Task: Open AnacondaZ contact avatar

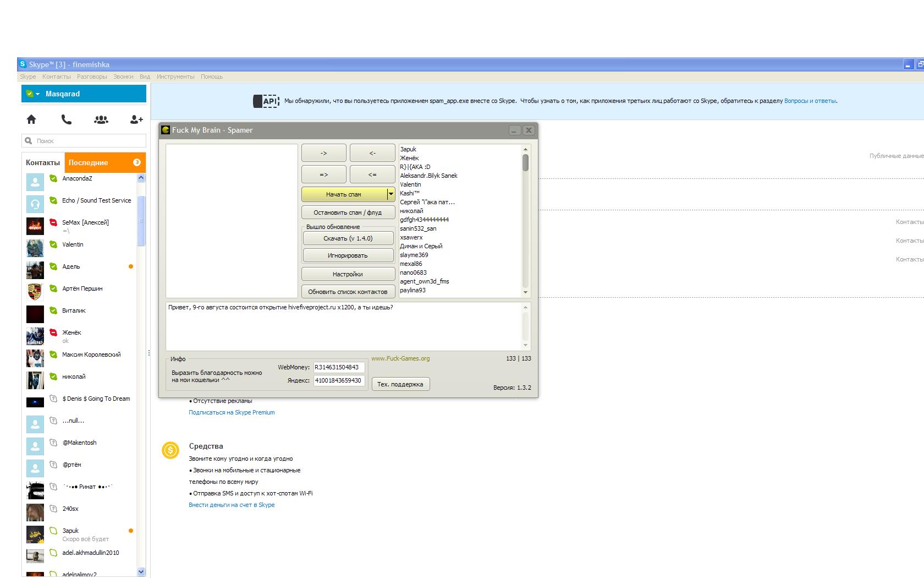Action: (35, 182)
